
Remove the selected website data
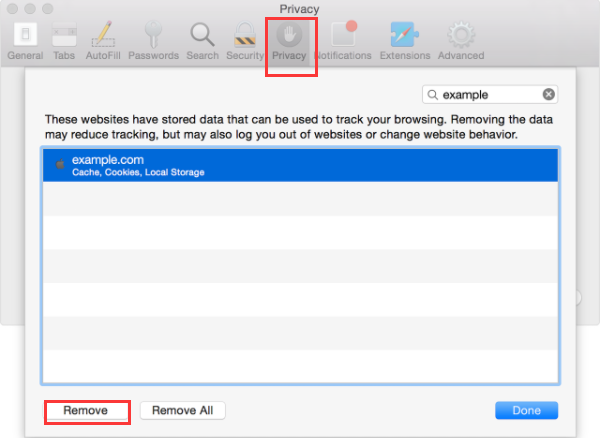(x=86, y=410)
